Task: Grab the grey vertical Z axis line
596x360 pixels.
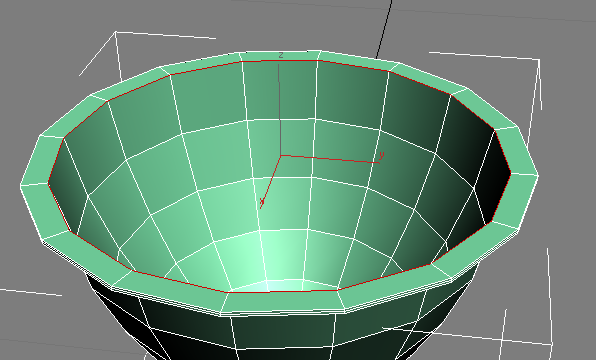Action: 280,109
